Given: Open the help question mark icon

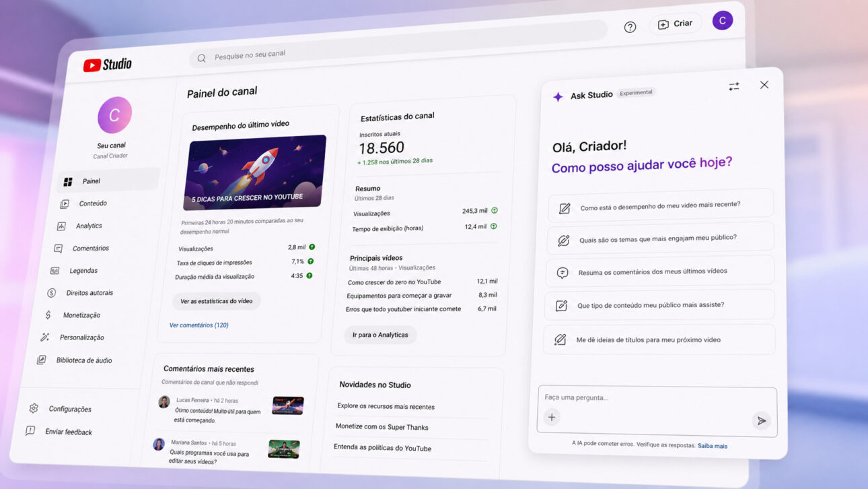Looking at the screenshot, I should [x=630, y=27].
